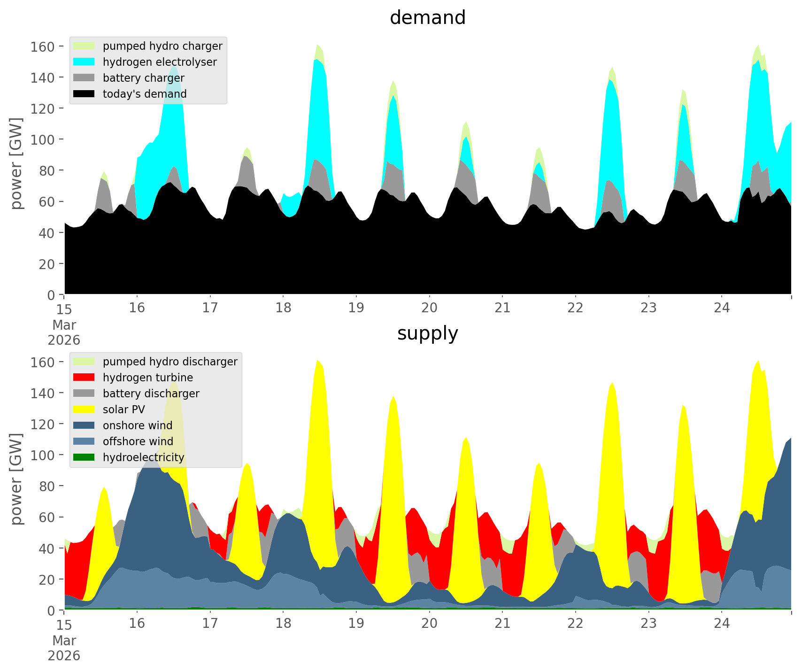This screenshot has height=672, width=801.
Task: Click the cyan hydrogen electrolyser legend swatch
Action: click(x=84, y=62)
